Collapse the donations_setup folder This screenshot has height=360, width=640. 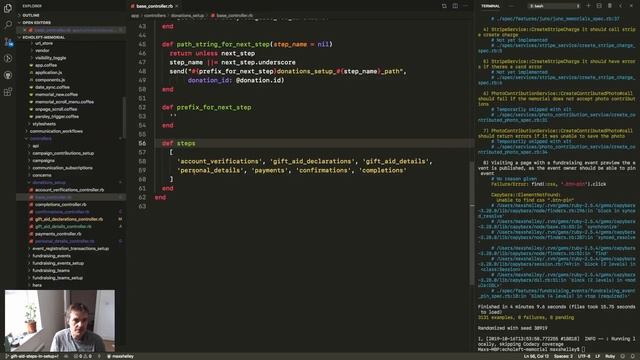49,182
